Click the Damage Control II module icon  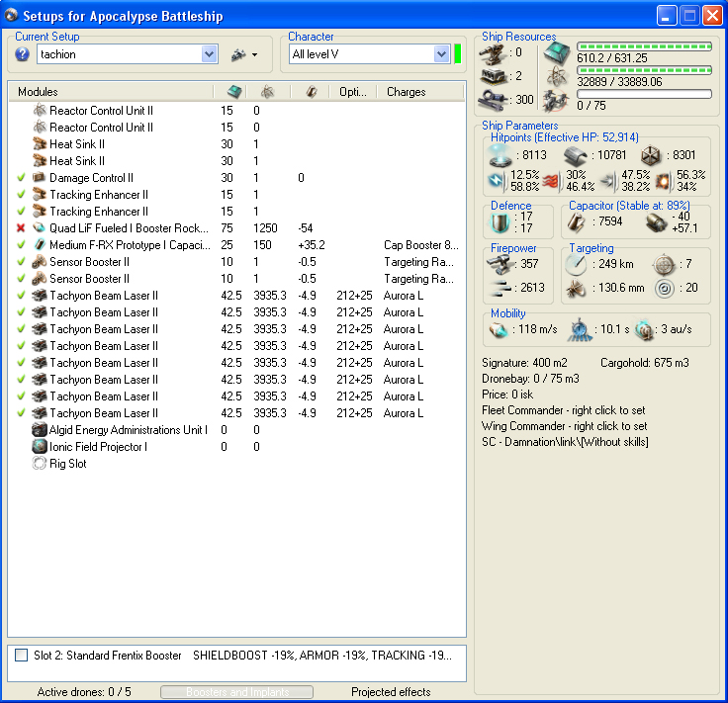[40, 178]
